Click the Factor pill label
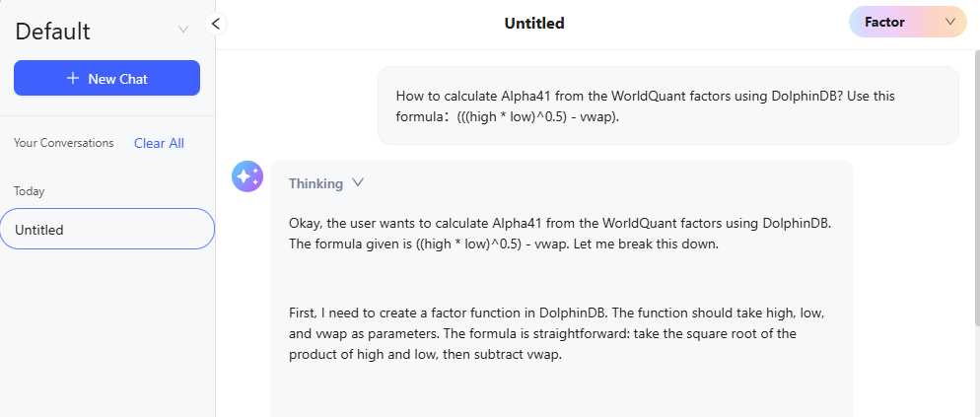The width and height of the screenshot is (980, 417). pos(884,22)
